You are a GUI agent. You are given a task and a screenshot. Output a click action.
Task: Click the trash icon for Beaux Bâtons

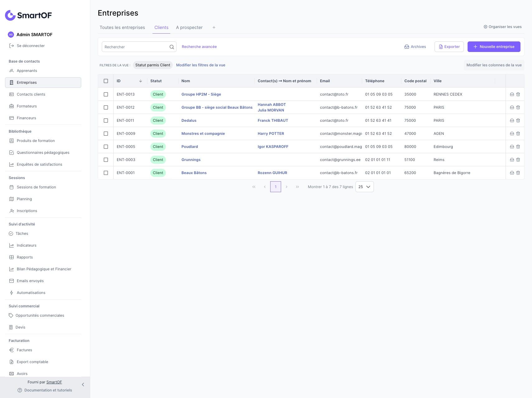pos(518,173)
